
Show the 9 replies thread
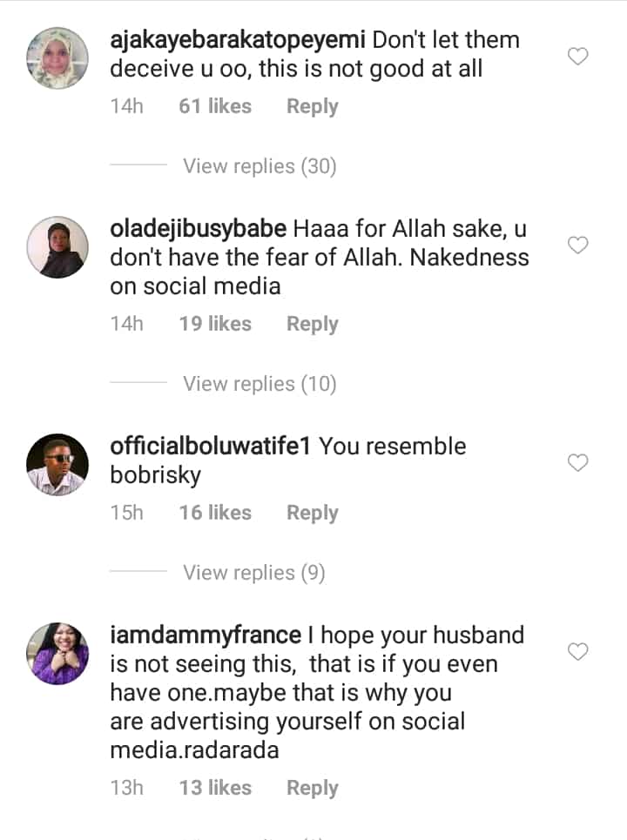(x=253, y=573)
